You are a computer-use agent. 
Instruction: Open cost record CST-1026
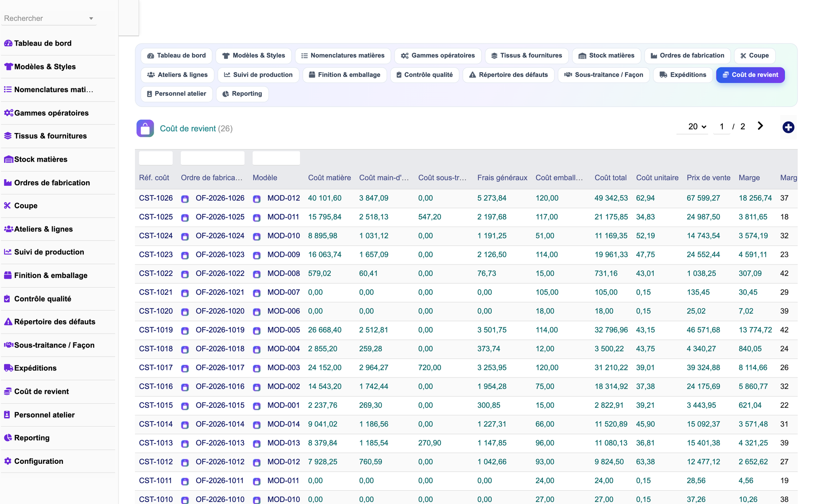point(156,198)
